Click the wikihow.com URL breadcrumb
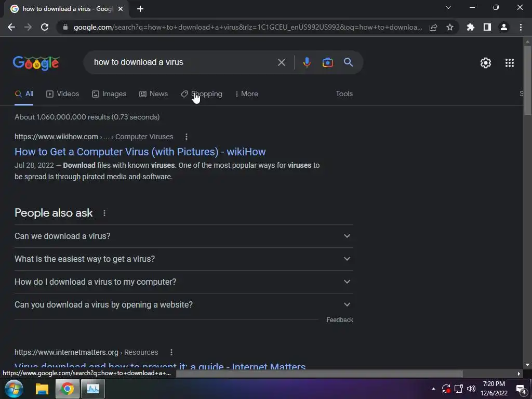This screenshot has width=532, height=399. 94,137
